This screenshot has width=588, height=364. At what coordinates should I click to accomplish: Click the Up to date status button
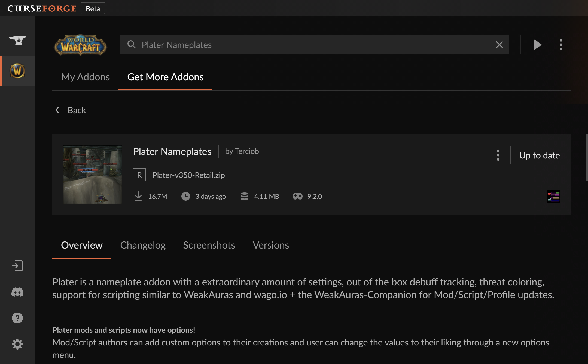[539, 155]
